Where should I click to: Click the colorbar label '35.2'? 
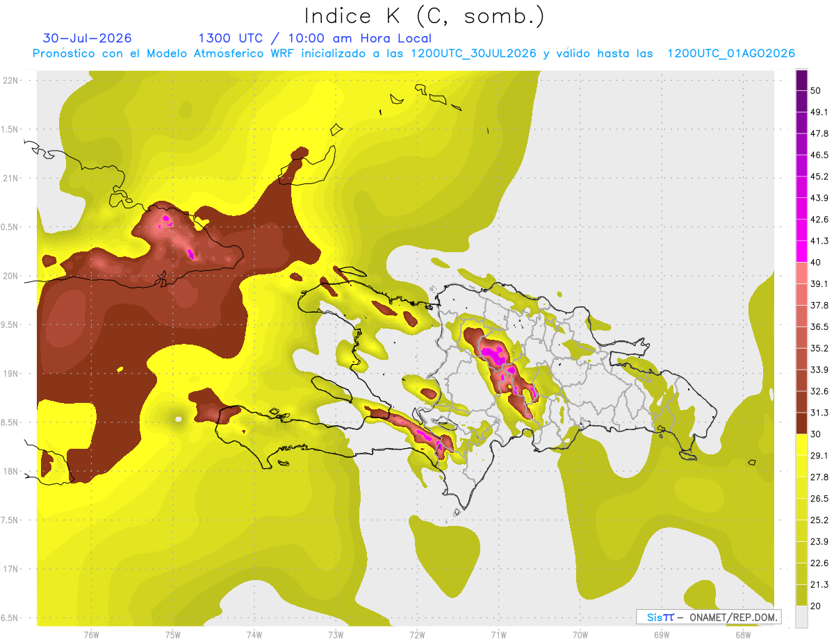pos(819,348)
